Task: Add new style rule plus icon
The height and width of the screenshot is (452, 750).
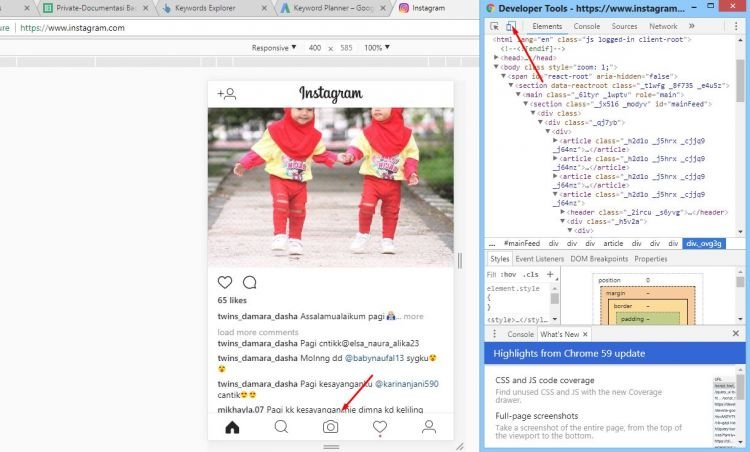Action: (x=550, y=274)
